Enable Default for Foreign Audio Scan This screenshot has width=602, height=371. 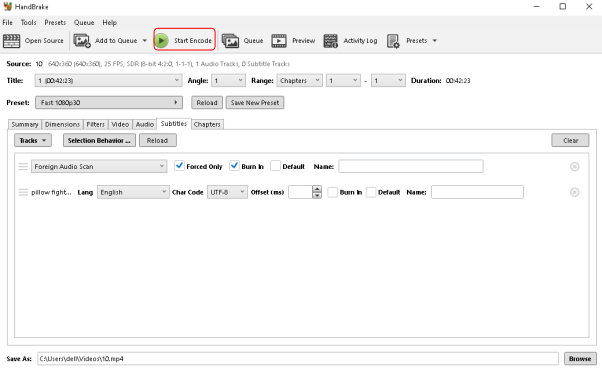point(275,166)
